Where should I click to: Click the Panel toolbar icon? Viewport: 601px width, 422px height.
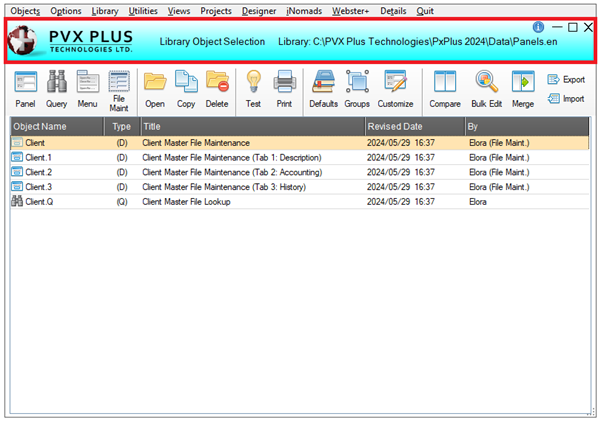[x=25, y=88]
